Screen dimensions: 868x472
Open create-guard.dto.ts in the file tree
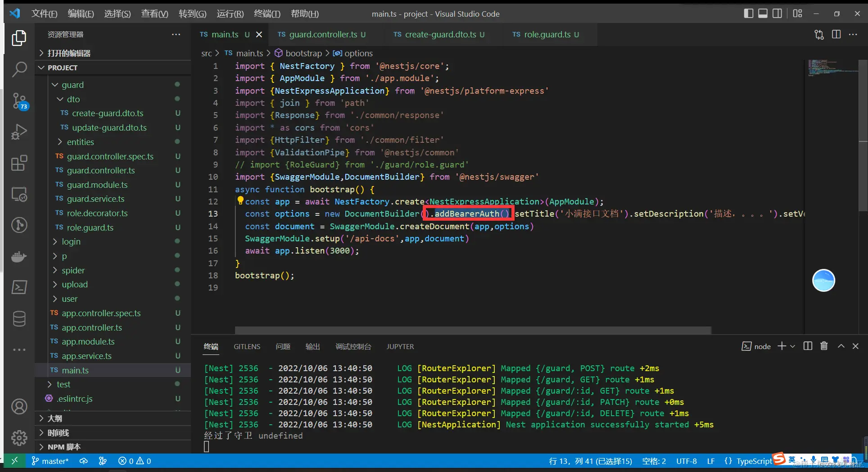coord(108,113)
